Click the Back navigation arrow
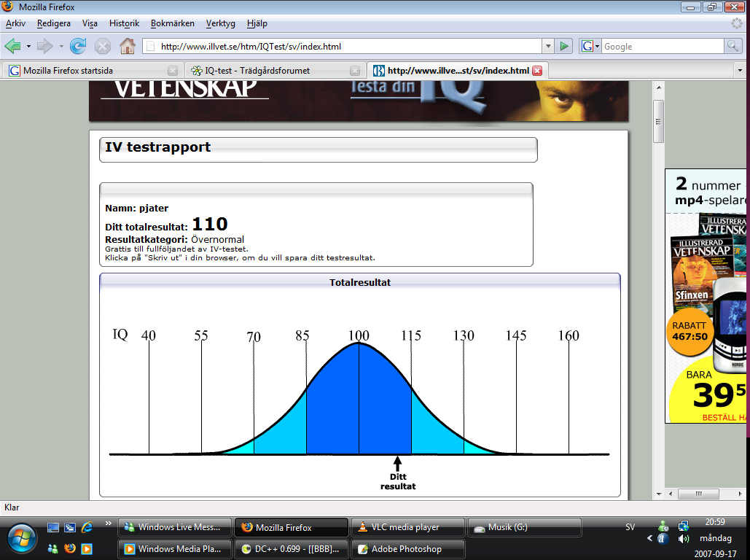The height and width of the screenshot is (560, 750). [12, 46]
